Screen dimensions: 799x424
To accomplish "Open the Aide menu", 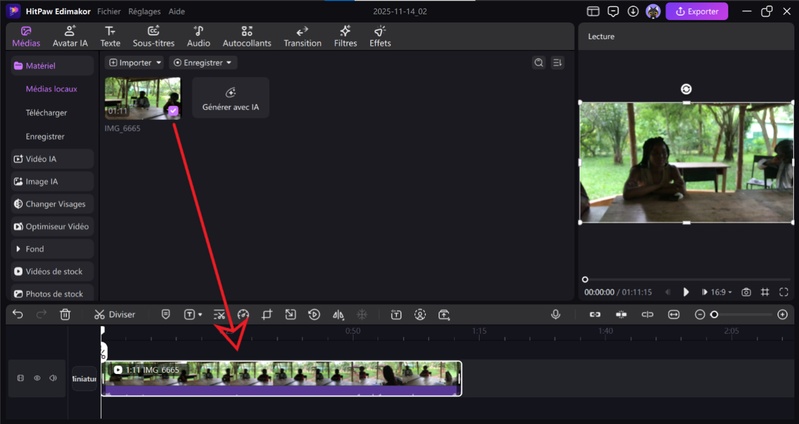I will (x=176, y=11).
